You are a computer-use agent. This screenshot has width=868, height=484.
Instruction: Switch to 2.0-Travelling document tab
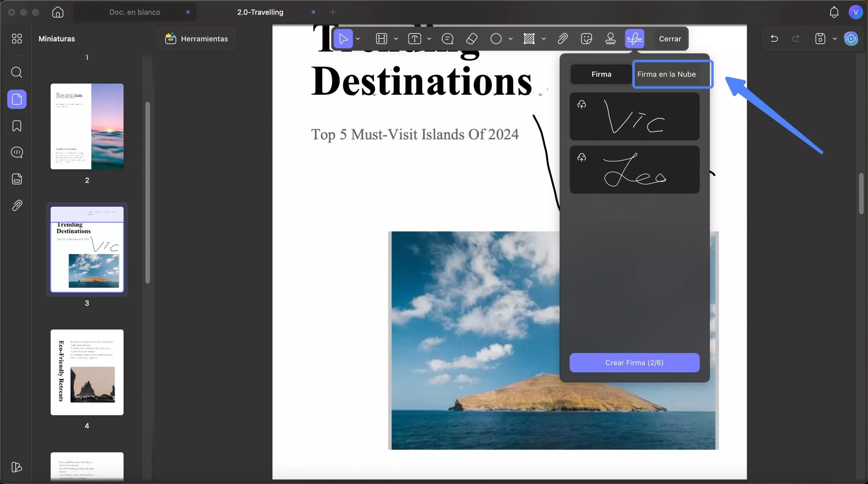pos(260,12)
